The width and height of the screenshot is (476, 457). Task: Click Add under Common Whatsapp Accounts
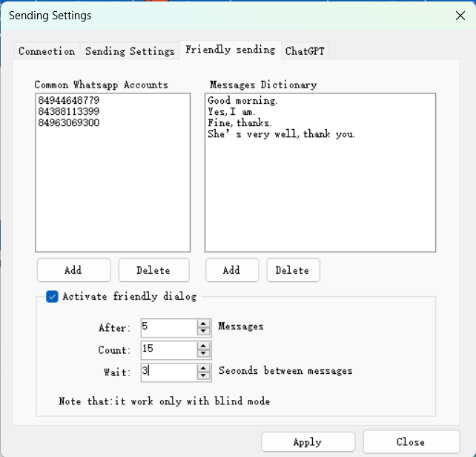[73, 270]
